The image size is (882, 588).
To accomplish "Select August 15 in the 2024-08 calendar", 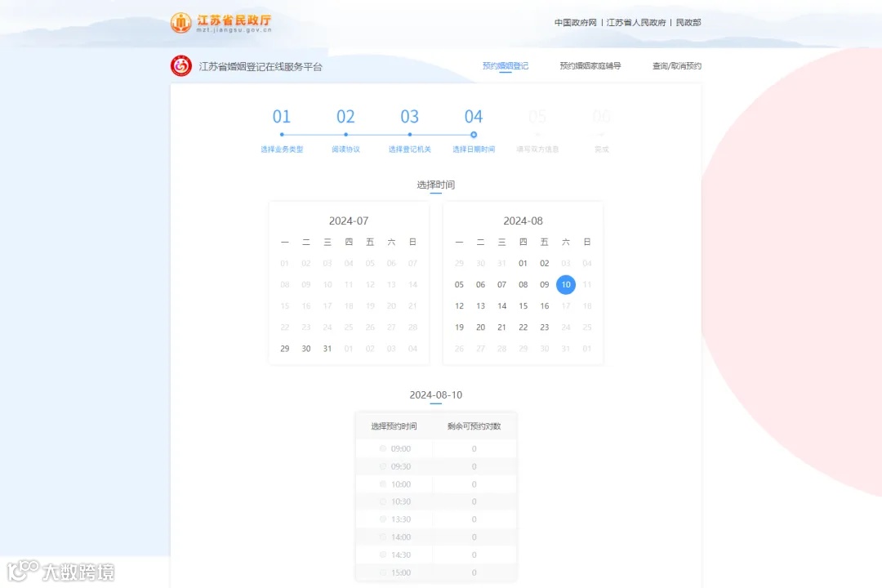I will point(523,306).
